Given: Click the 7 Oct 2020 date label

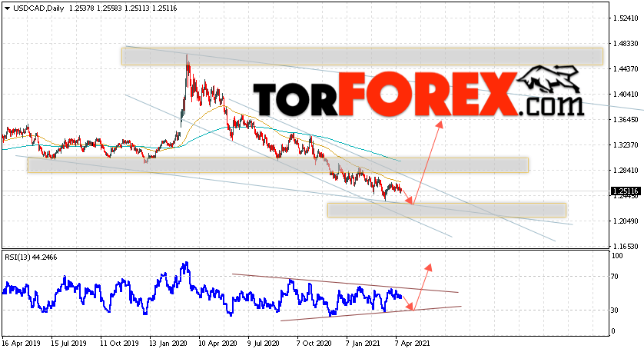Looking at the screenshot, I should tap(314, 344).
